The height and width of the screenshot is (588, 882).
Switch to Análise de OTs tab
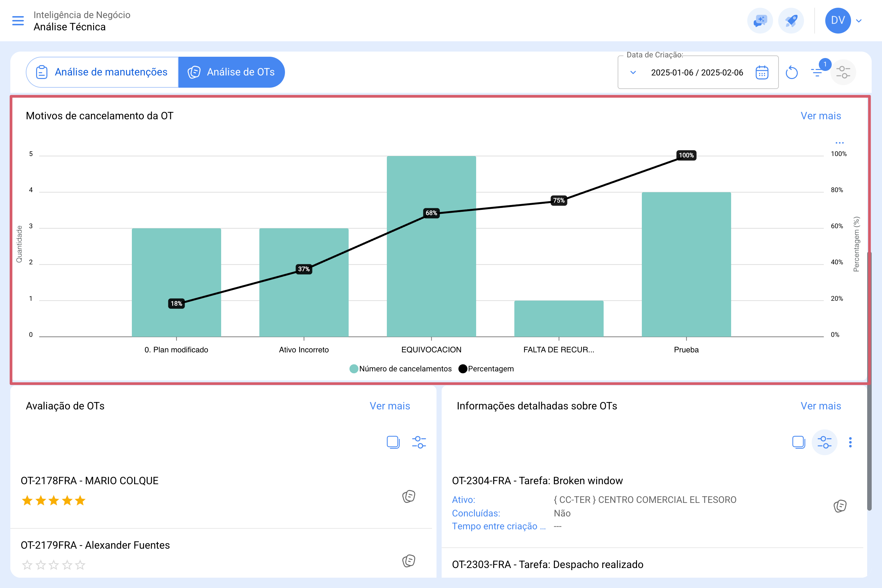[x=231, y=72]
